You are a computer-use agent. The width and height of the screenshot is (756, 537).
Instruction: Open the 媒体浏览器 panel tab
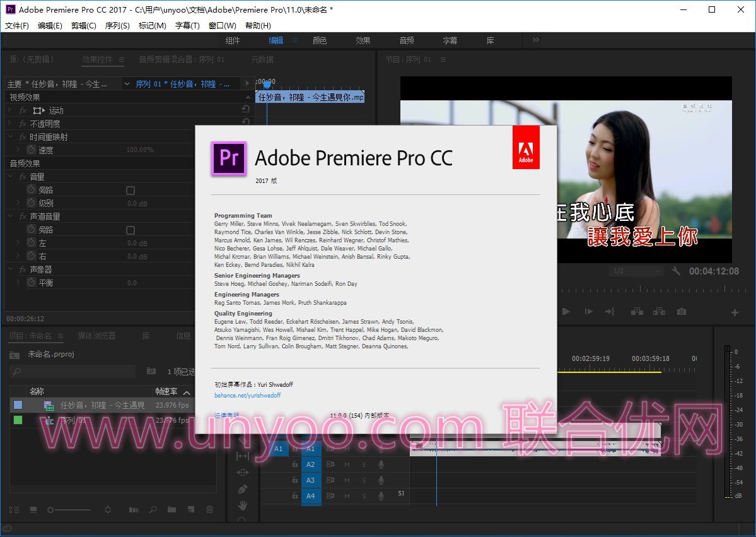click(x=97, y=336)
